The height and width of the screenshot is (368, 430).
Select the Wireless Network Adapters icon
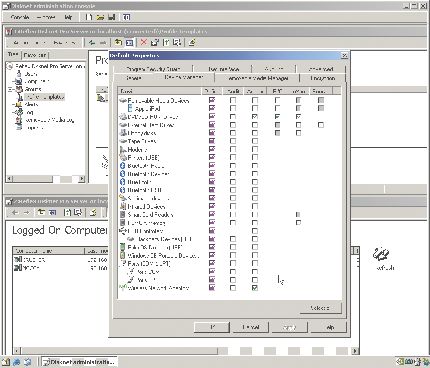(122, 287)
